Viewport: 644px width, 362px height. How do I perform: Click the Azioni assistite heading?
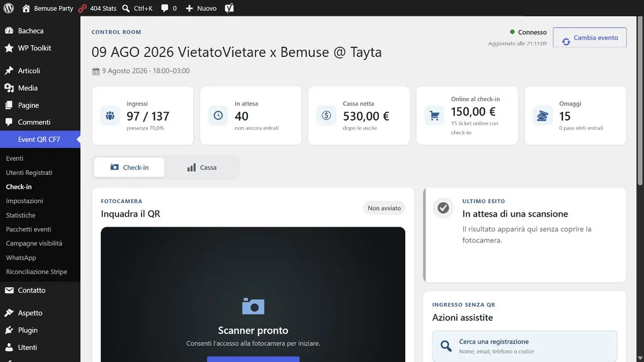click(x=463, y=317)
